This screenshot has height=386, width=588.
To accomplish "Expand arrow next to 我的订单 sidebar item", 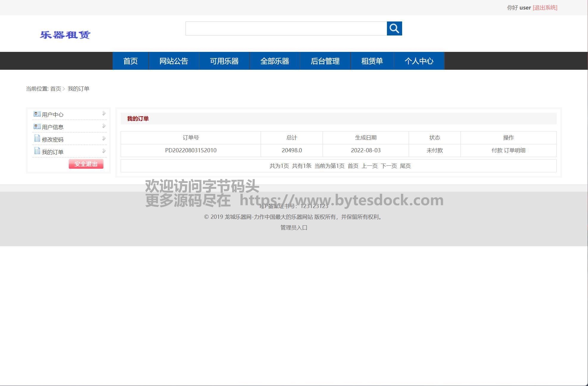I will 104,151.
